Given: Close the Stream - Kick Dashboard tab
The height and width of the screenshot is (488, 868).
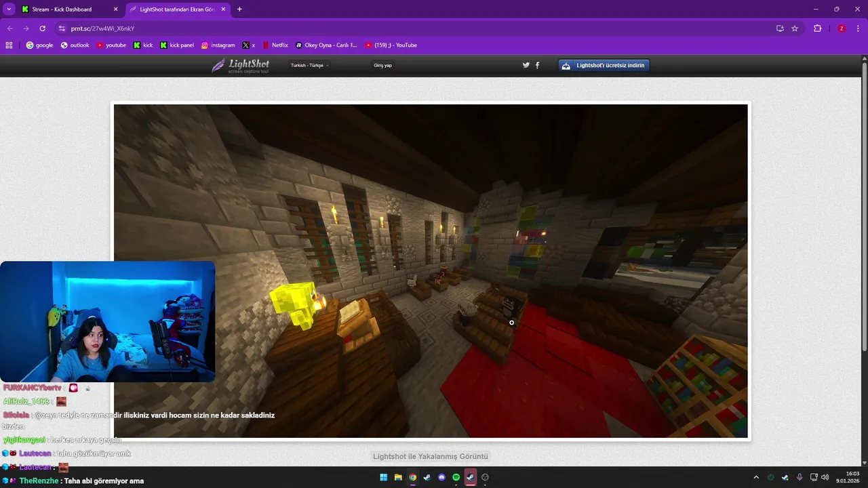Looking at the screenshot, I should click(115, 9).
